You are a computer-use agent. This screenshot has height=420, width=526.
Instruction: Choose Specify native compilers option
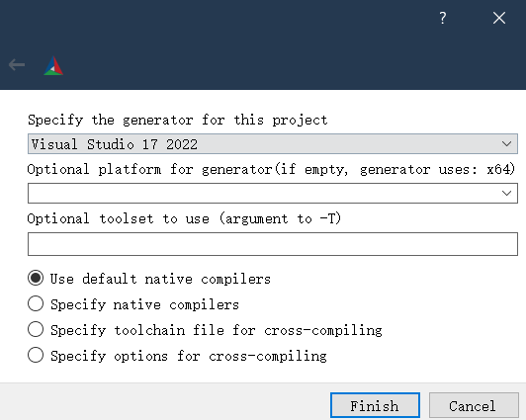[x=133, y=304]
